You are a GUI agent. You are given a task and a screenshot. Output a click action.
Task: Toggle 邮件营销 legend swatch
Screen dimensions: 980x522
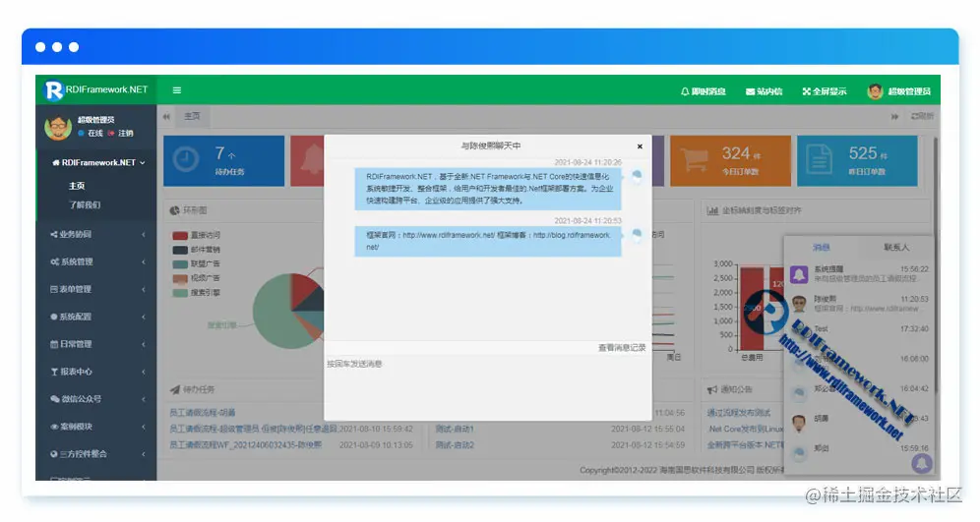[180, 250]
